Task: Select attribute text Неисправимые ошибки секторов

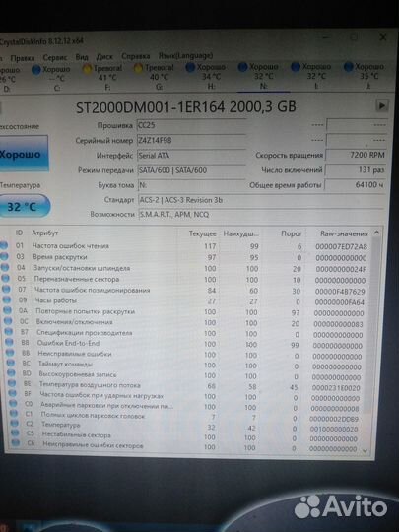Action: click(x=93, y=444)
